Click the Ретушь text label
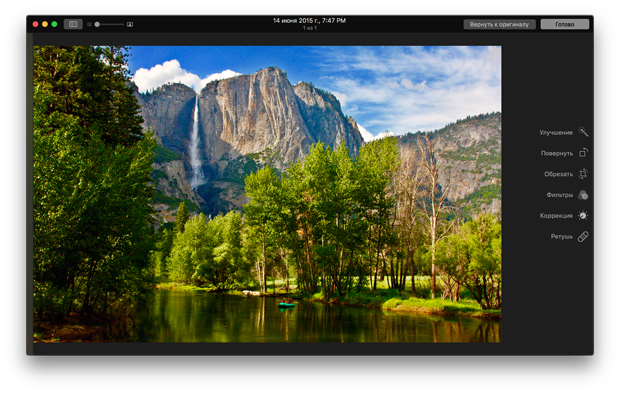 tap(561, 237)
